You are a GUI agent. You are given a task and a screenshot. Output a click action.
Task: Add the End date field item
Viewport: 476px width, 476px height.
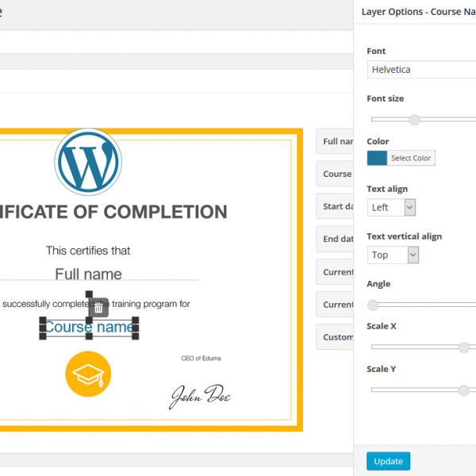click(x=336, y=239)
